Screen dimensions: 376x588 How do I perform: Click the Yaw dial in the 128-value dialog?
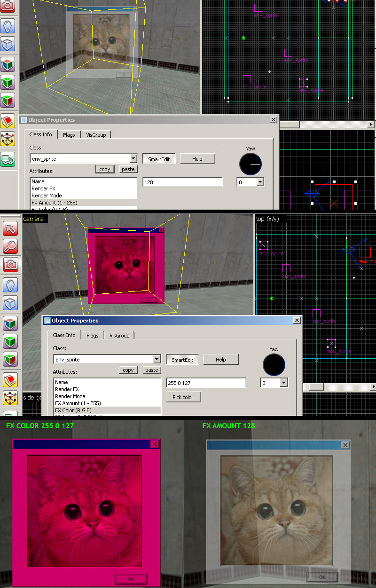(251, 164)
